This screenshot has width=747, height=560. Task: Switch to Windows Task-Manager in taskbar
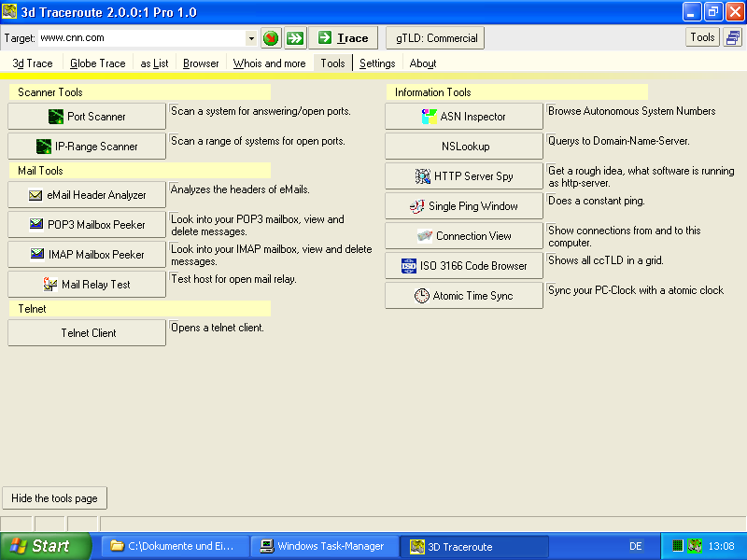[x=324, y=546]
